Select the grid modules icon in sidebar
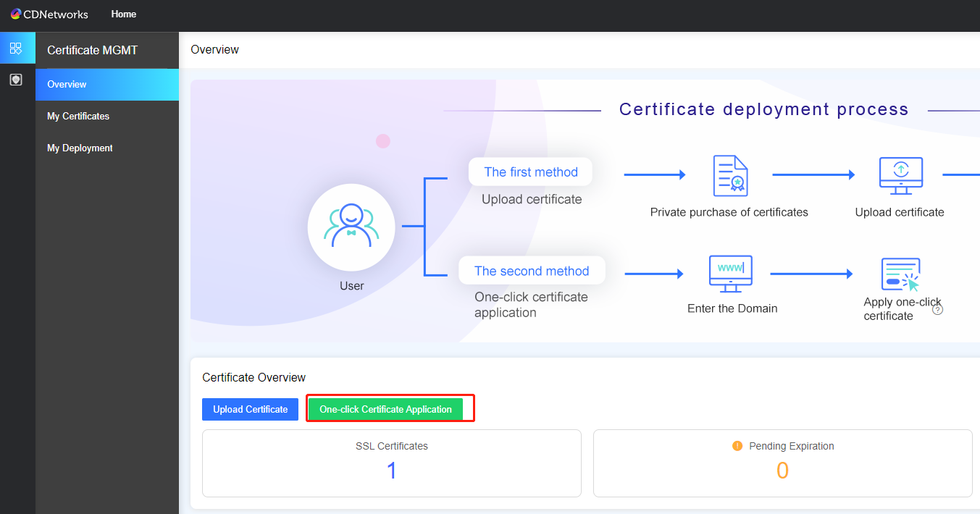The image size is (980, 514). 16,49
